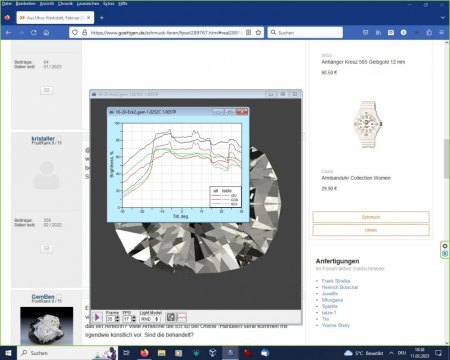Screen dimensions: 450x360
Task: Open the Lesezeichen menu
Action: click(88, 4)
